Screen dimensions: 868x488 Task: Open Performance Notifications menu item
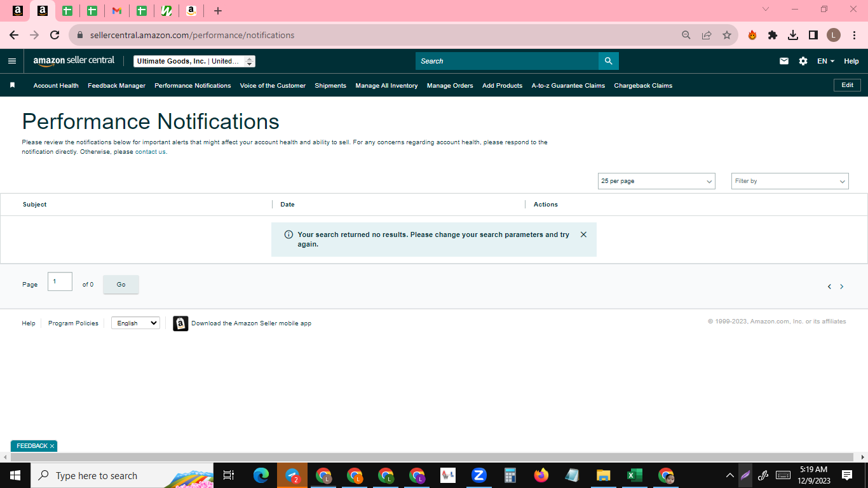click(193, 85)
